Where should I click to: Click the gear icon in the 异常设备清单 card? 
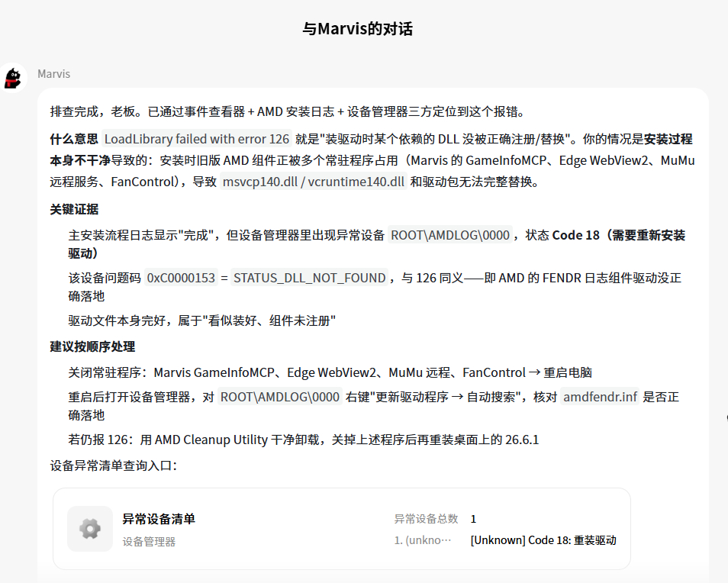(90, 529)
